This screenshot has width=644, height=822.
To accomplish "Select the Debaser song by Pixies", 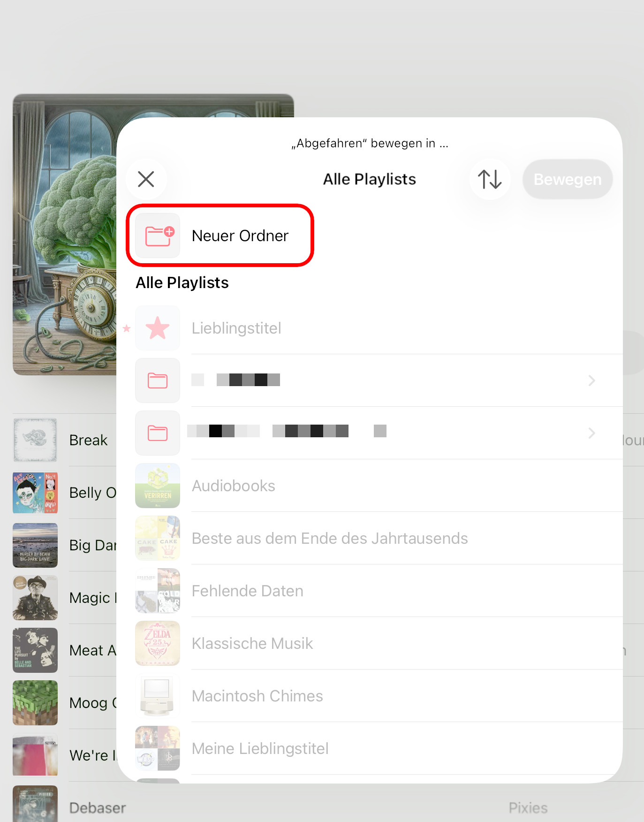I will coord(328,808).
